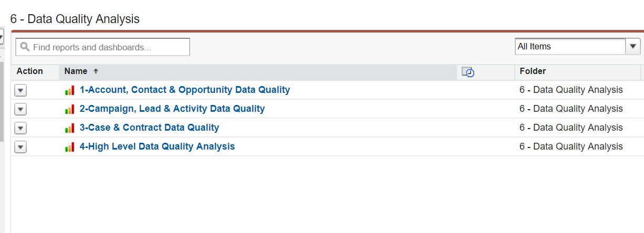Viewport: 644px width, 233px height.
Task: Click dashboard icon beside 4-High Level Data Quality
Action: (x=69, y=147)
